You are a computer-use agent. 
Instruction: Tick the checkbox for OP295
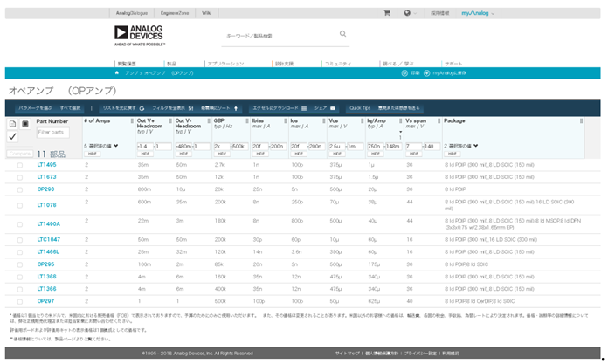[20, 264]
